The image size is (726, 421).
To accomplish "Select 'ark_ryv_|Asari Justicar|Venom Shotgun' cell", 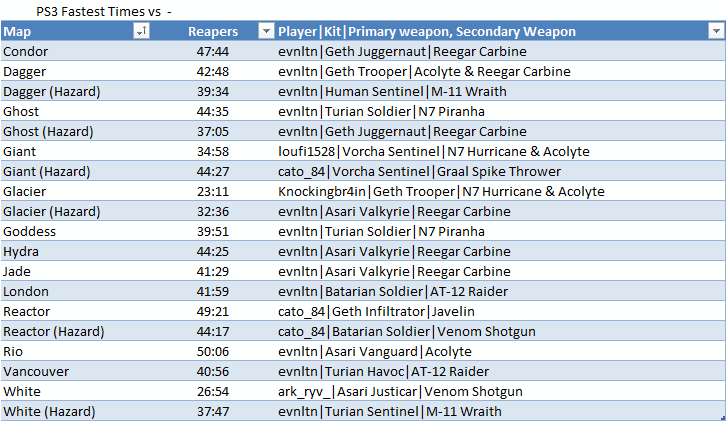I will tap(501, 391).
